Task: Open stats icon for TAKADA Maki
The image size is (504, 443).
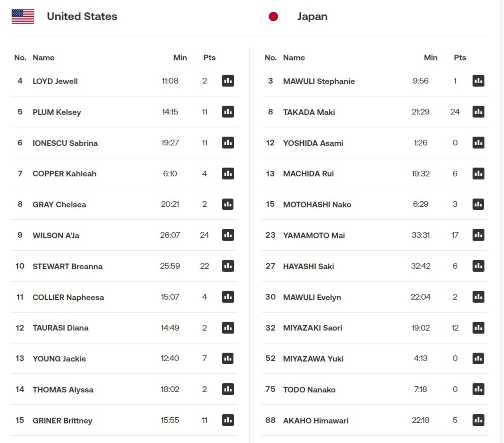Action: (x=478, y=111)
